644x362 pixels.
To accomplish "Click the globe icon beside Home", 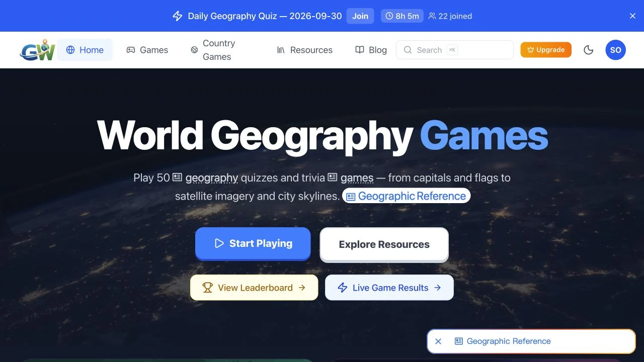I will [70, 50].
